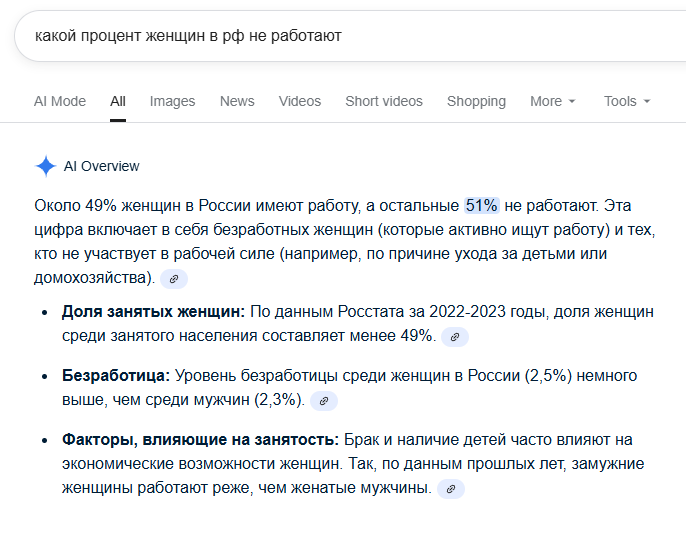686x534 pixels.
Task: Select the All results tab
Action: coord(118,101)
